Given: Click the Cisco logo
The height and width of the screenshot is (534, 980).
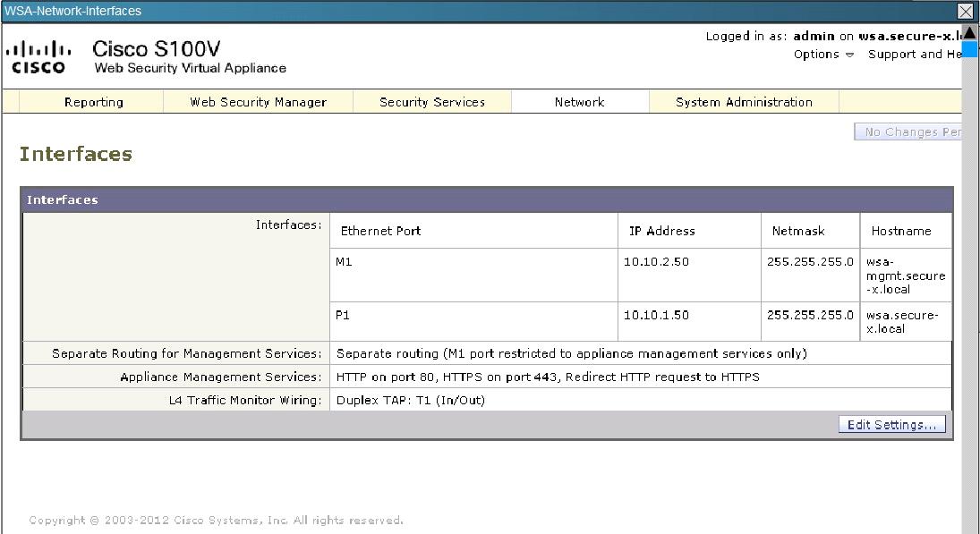Looking at the screenshot, I should pyautogui.click(x=38, y=57).
